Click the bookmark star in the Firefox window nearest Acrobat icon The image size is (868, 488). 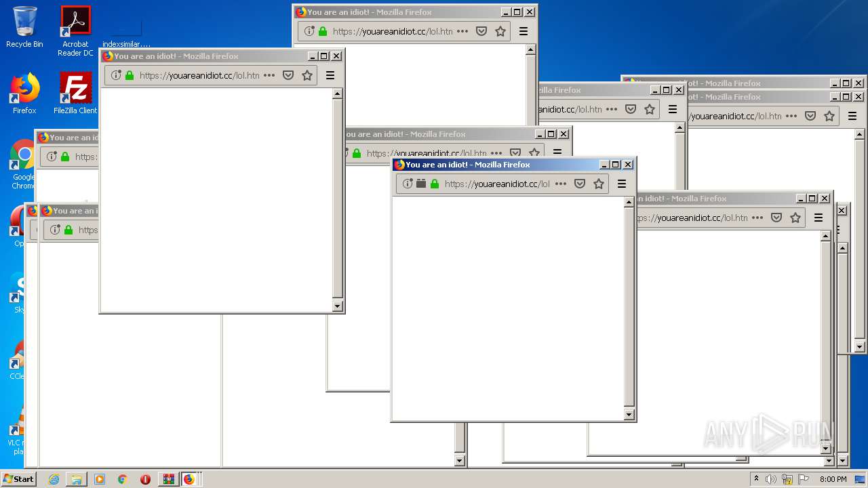(307, 75)
